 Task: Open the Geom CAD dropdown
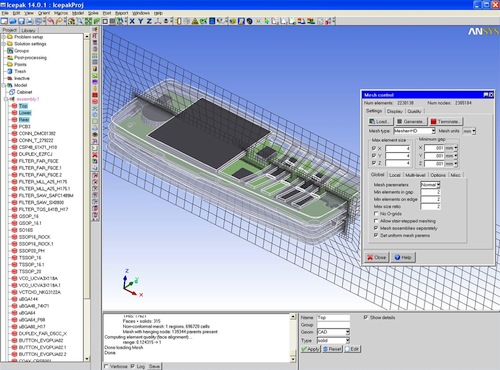pos(347,332)
